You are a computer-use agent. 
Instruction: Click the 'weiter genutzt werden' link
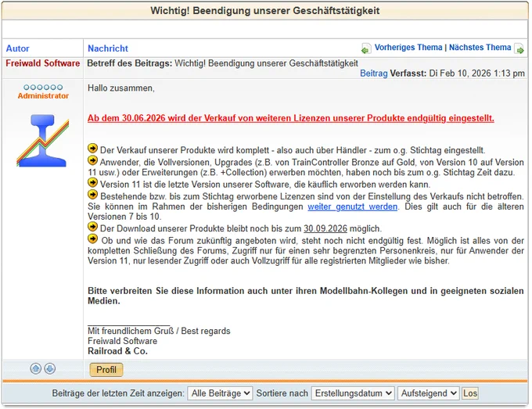click(x=353, y=206)
